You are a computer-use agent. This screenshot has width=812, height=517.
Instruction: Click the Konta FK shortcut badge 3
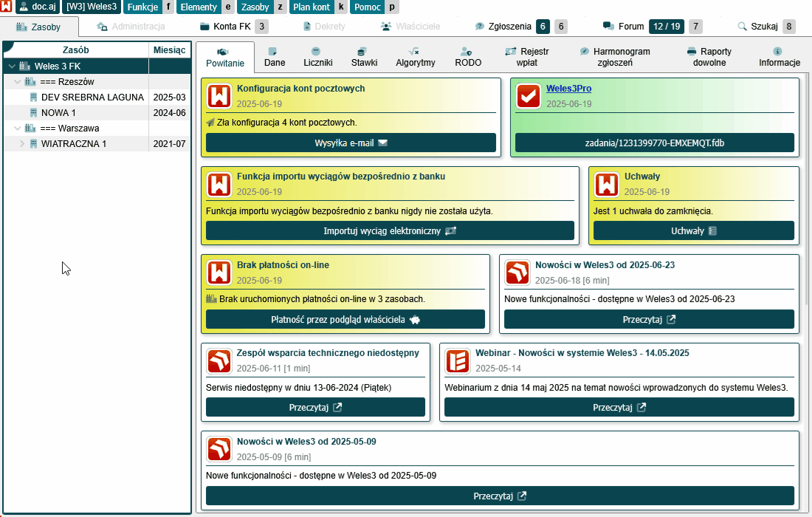pos(261,27)
